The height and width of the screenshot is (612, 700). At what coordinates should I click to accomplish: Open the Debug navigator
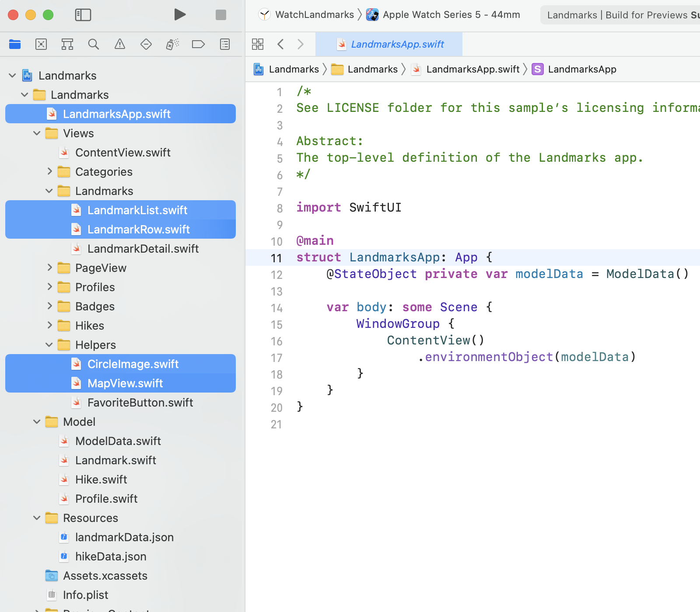click(x=172, y=44)
